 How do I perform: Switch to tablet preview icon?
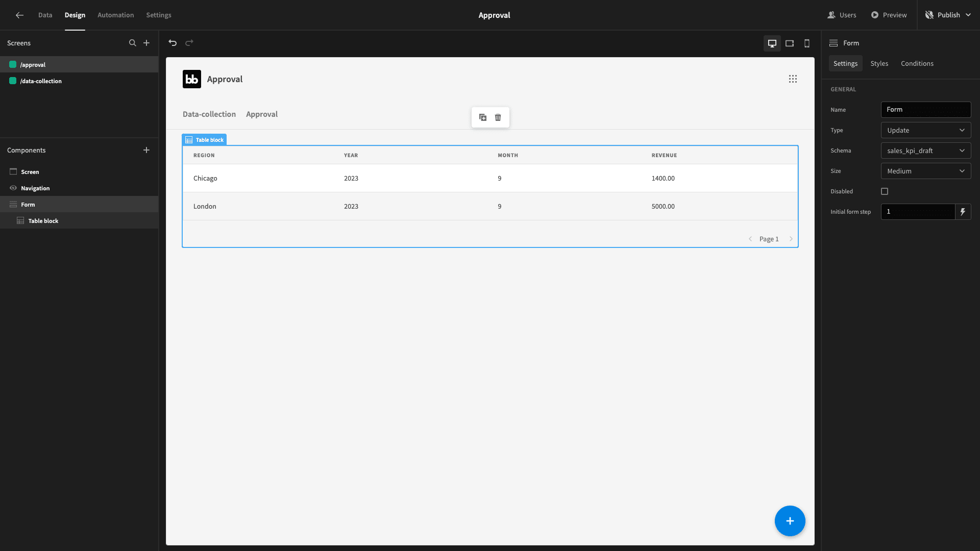790,43
